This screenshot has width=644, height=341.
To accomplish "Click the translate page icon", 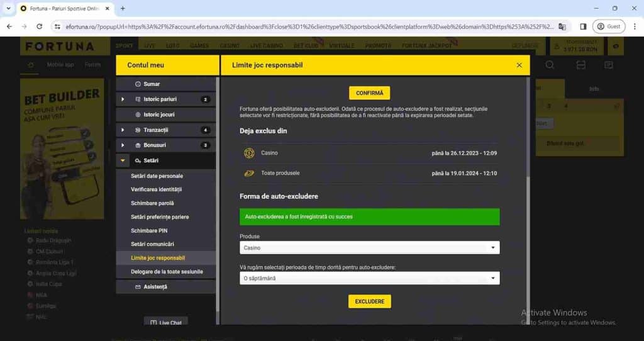I will (x=562, y=26).
